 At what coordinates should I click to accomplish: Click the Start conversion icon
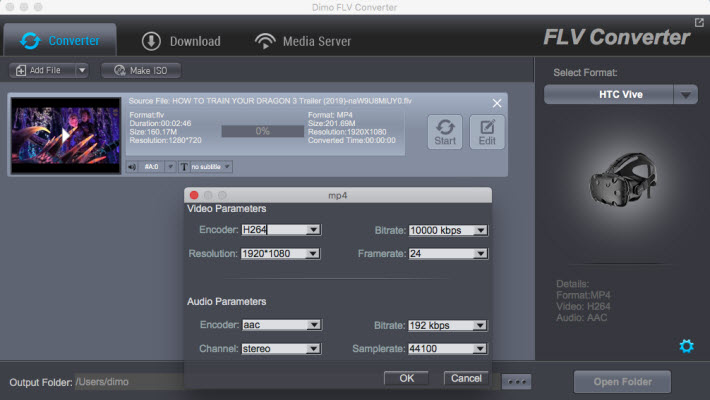(445, 132)
